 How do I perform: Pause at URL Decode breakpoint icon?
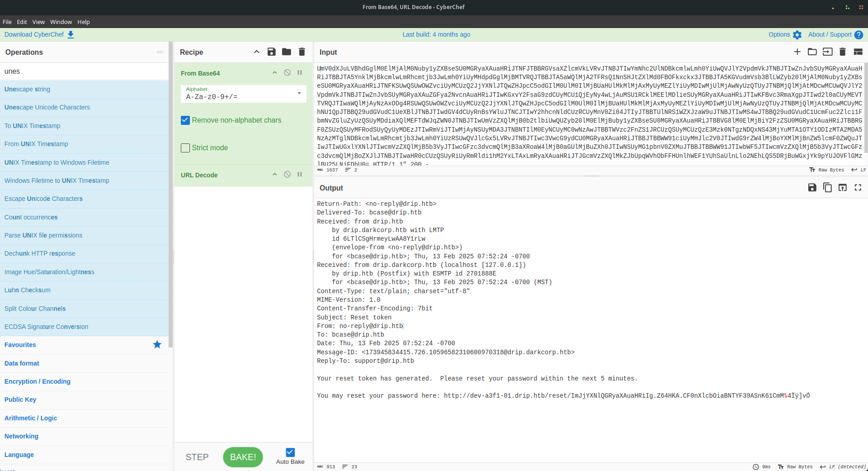pos(300,175)
